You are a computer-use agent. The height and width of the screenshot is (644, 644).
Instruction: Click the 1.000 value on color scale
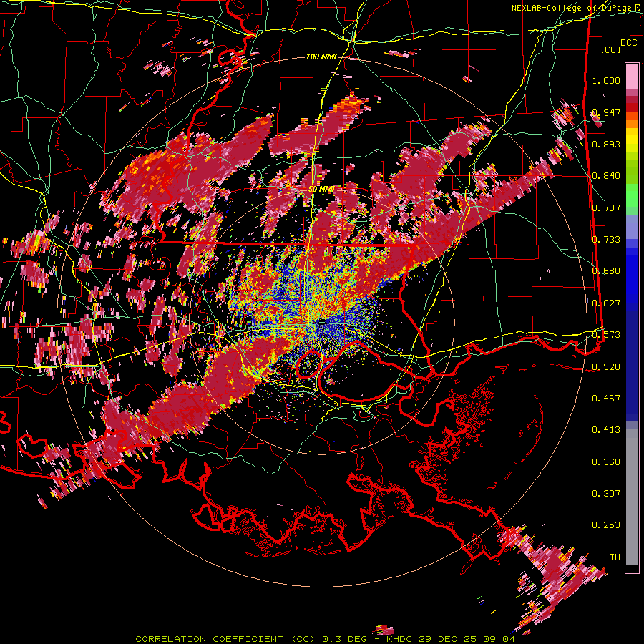click(x=606, y=80)
